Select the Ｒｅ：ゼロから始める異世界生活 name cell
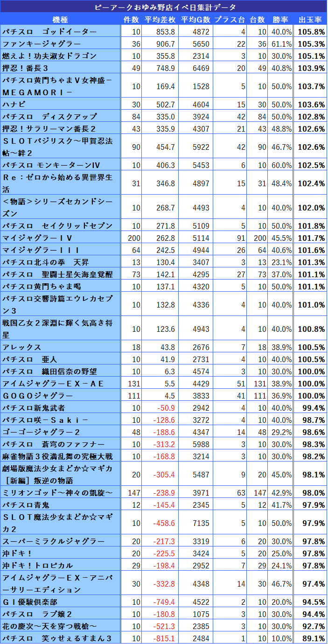 (60, 183)
